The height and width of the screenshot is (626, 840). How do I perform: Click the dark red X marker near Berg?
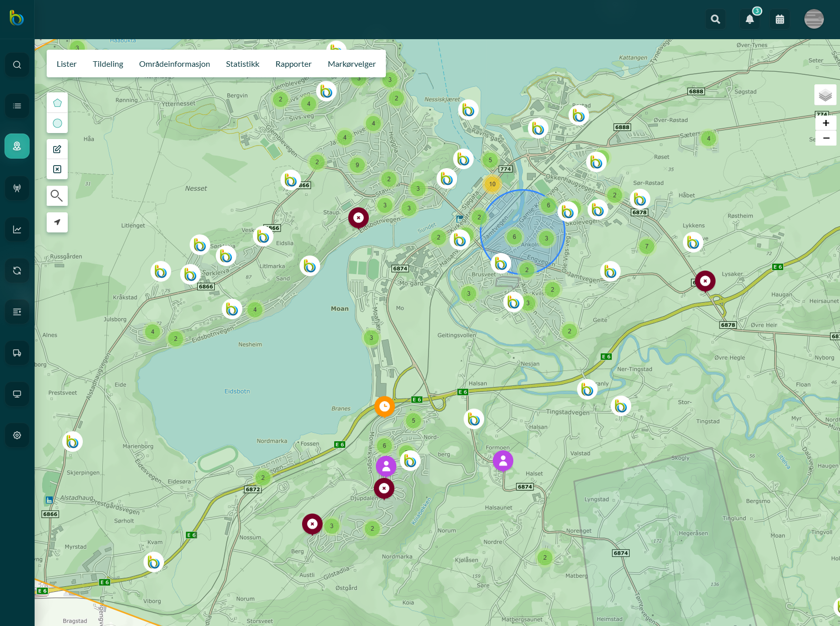312,525
